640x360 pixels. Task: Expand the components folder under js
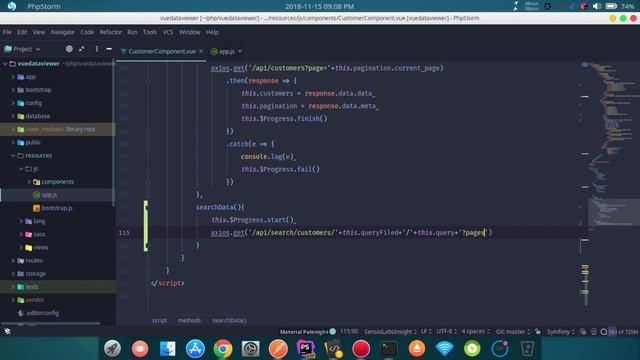click(29, 182)
